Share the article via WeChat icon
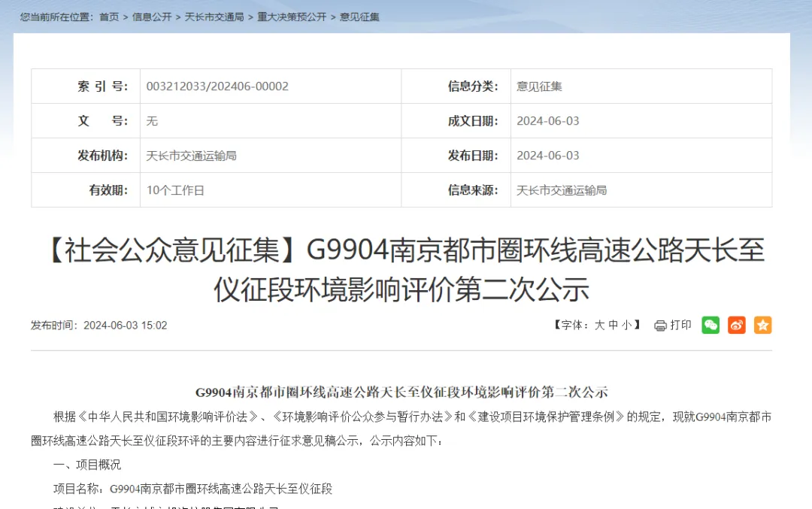The height and width of the screenshot is (509, 812). [710, 326]
